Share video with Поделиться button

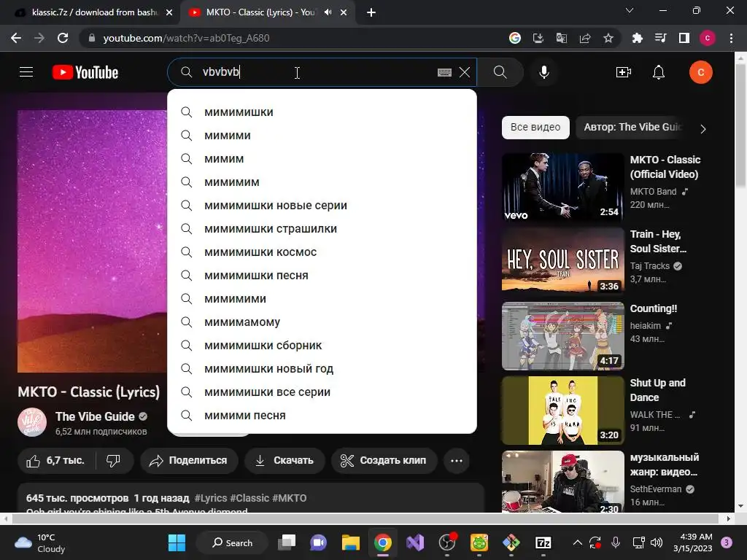click(189, 461)
